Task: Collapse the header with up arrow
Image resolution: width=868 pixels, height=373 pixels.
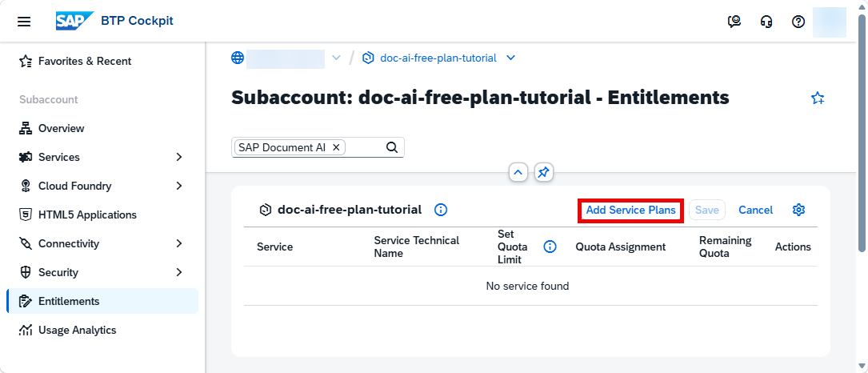Action: click(x=518, y=172)
